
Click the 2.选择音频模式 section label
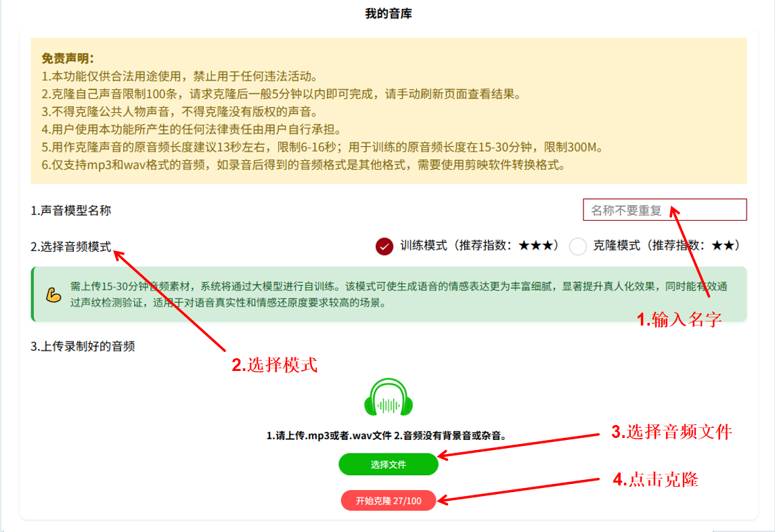pos(71,247)
